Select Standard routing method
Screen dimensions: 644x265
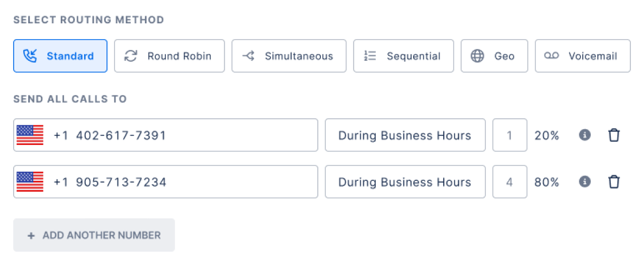pos(60,56)
